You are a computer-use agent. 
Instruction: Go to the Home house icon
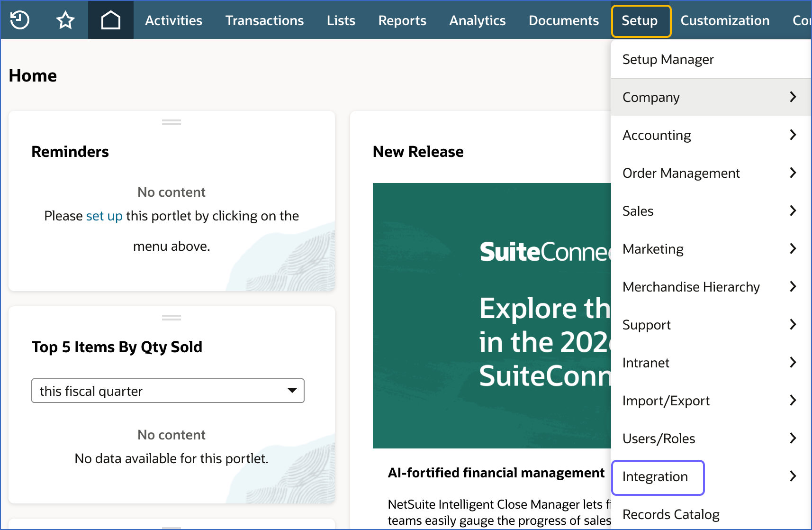pyautogui.click(x=111, y=20)
